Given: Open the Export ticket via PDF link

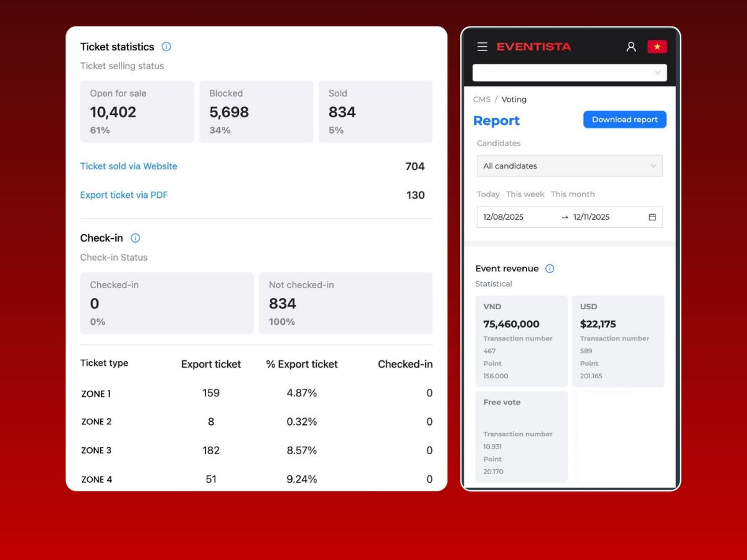Looking at the screenshot, I should pyautogui.click(x=124, y=195).
